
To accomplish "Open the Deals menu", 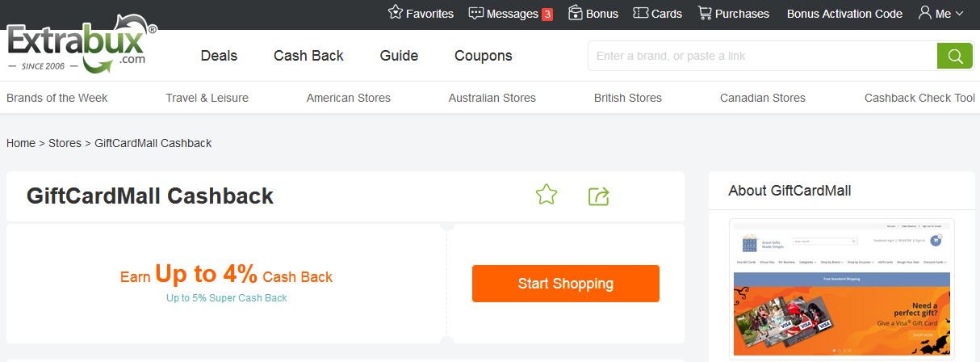I will click(219, 56).
